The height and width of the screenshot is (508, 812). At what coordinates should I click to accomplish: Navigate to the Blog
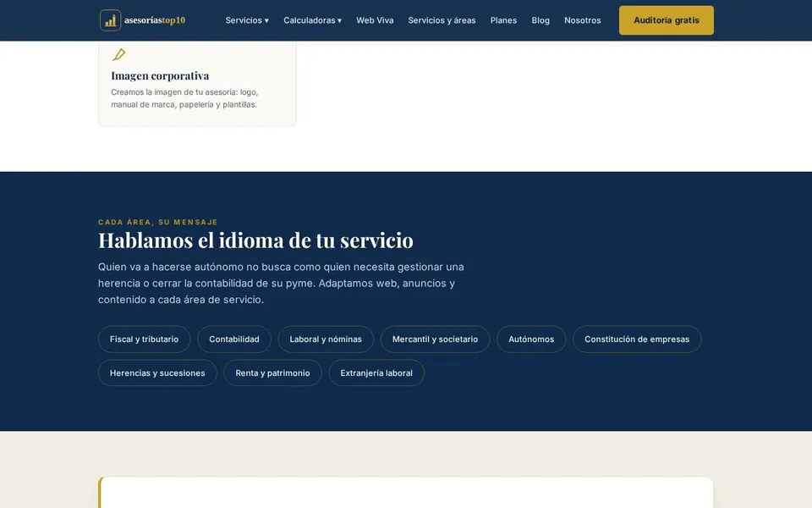coord(540,20)
